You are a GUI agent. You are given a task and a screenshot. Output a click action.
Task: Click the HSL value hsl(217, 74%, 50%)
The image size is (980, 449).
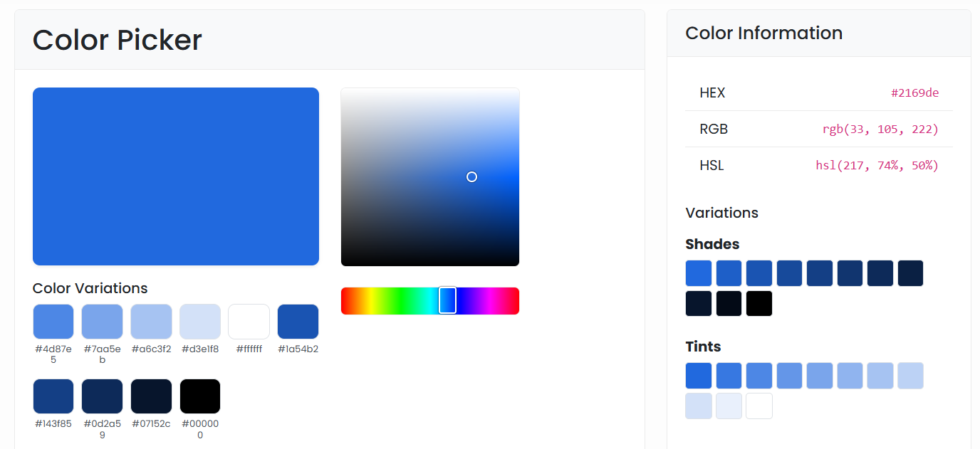(x=877, y=165)
